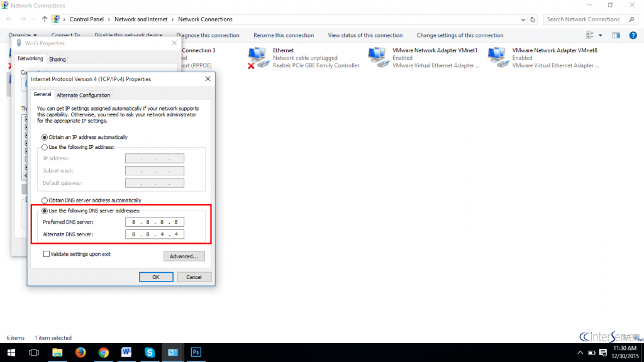
Task: Expand the Network and Internet breadcrumb chevron
Action: 173,19
